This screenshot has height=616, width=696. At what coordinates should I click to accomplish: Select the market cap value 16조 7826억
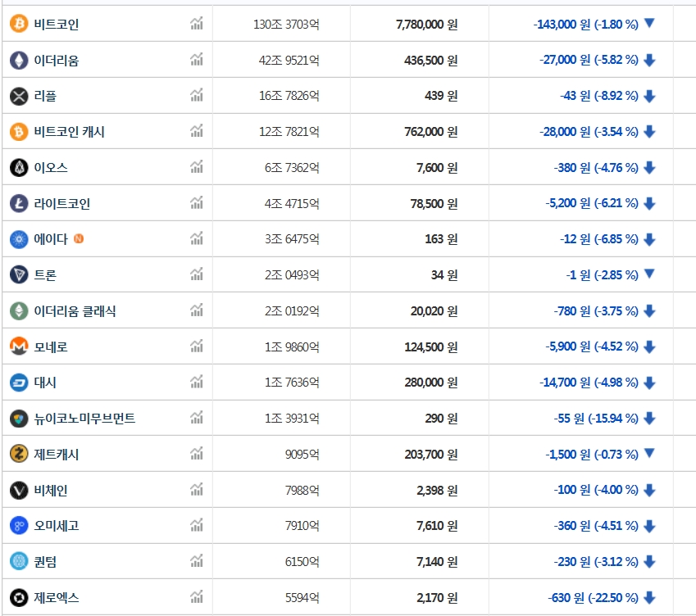coord(289,96)
